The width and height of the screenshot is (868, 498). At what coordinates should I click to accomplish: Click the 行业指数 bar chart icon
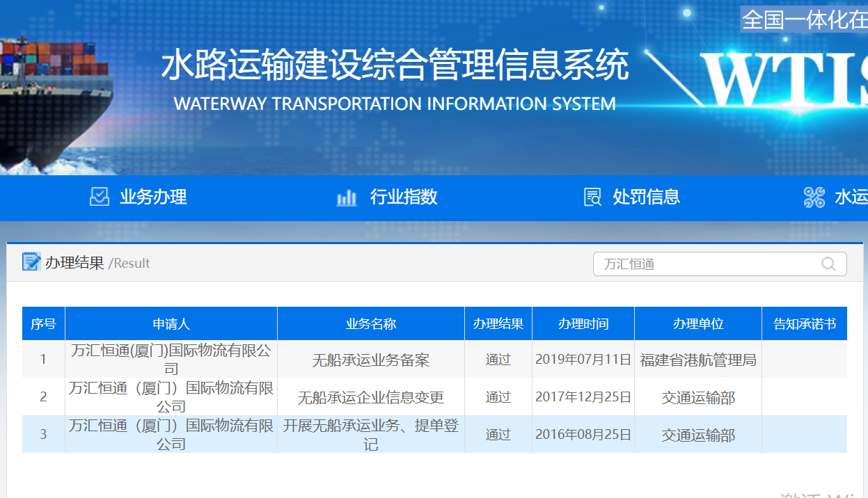tap(347, 198)
